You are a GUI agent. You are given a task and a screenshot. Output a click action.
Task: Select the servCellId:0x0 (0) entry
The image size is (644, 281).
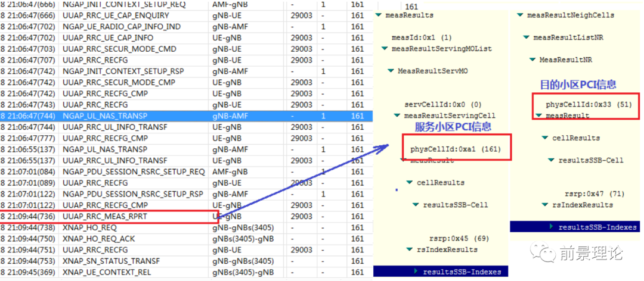click(x=442, y=104)
